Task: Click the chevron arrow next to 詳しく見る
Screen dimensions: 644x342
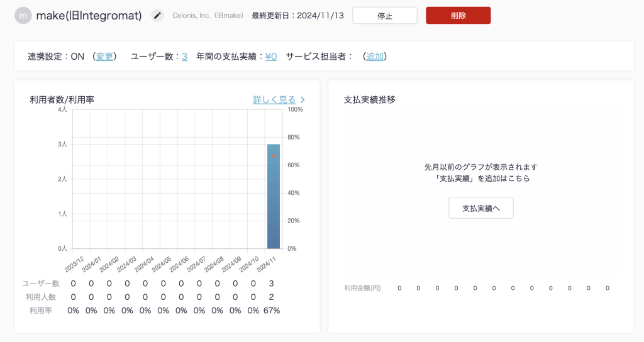Action: (303, 99)
